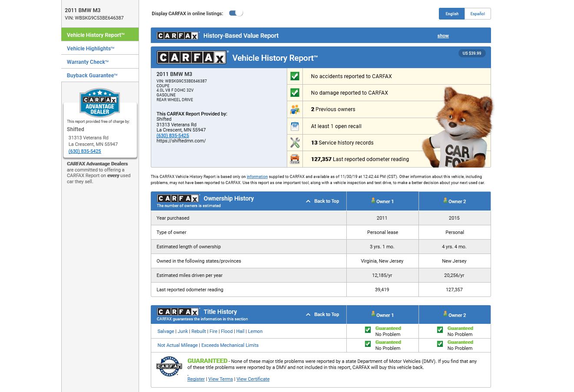
Task: Click '127,357 Last reported odometer reading' text
Action: click(360, 159)
